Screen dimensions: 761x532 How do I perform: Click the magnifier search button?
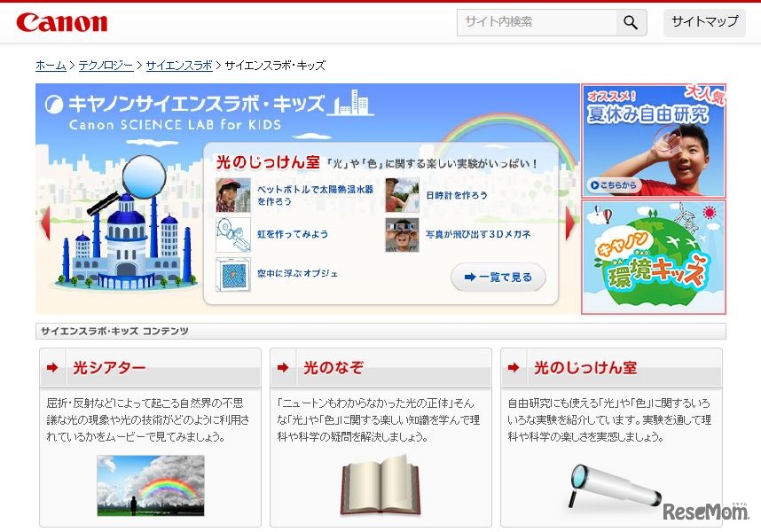pyautogui.click(x=631, y=22)
